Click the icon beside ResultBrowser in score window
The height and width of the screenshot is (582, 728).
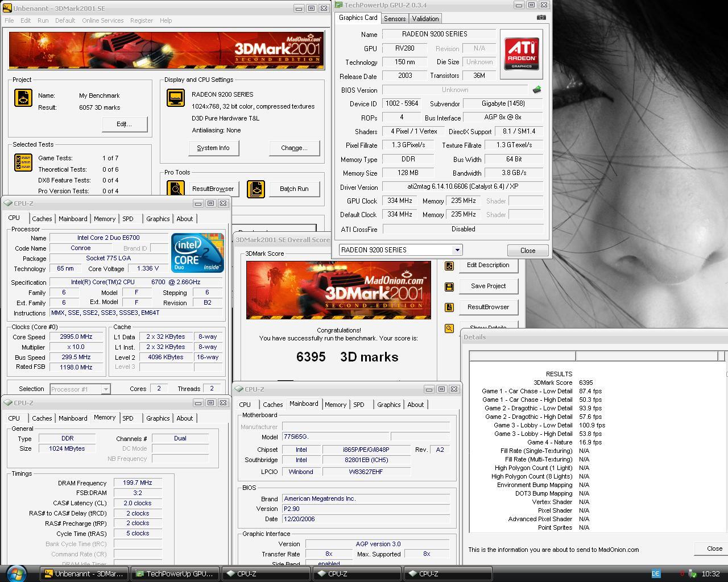click(449, 307)
